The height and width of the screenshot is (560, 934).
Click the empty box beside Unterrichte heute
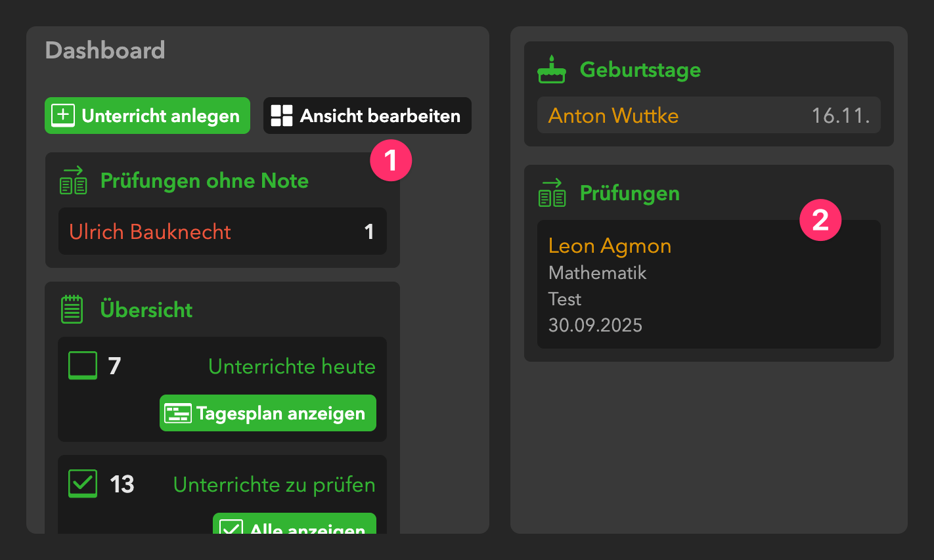tap(83, 366)
